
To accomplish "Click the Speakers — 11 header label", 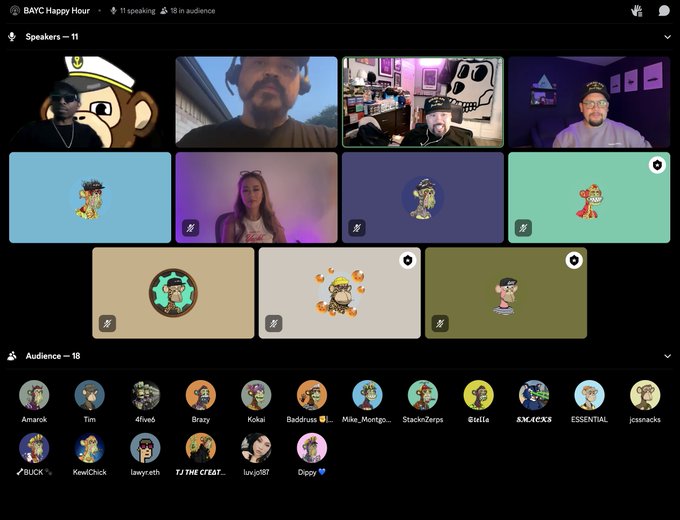I will tap(52, 37).
